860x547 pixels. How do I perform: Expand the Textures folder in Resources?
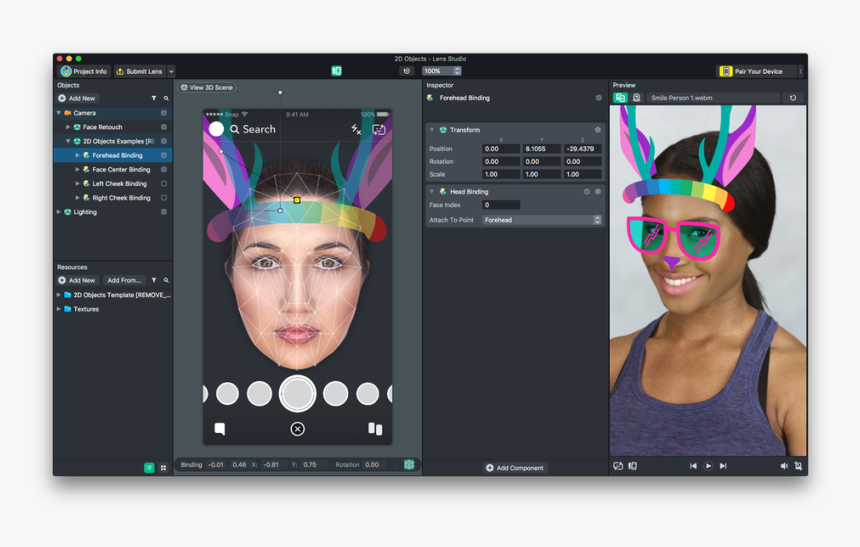(59, 309)
